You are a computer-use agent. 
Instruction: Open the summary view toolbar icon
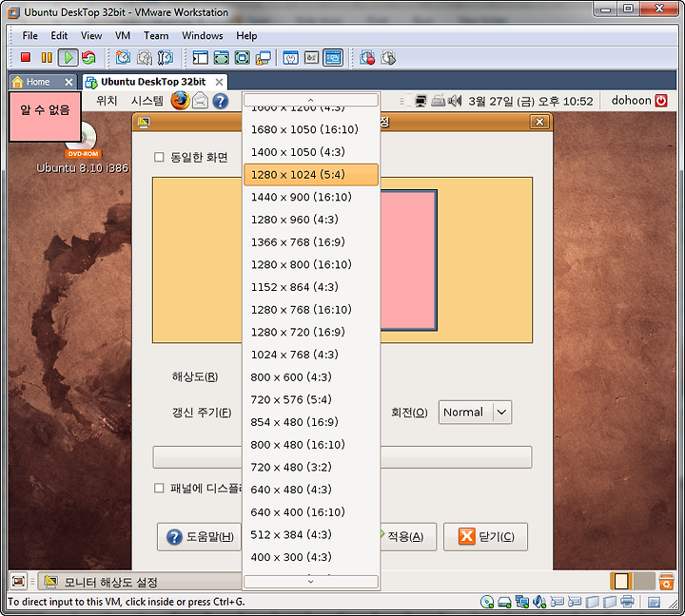tap(290, 58)
